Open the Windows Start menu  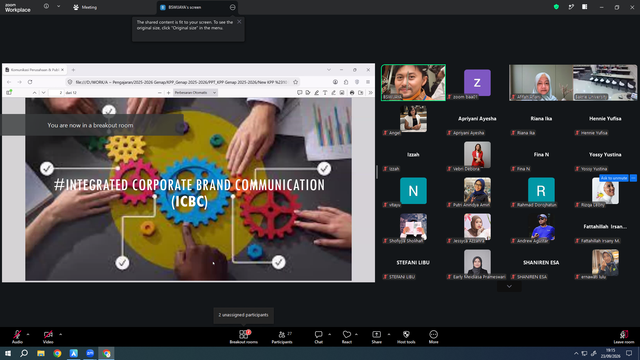click(8, 353)
